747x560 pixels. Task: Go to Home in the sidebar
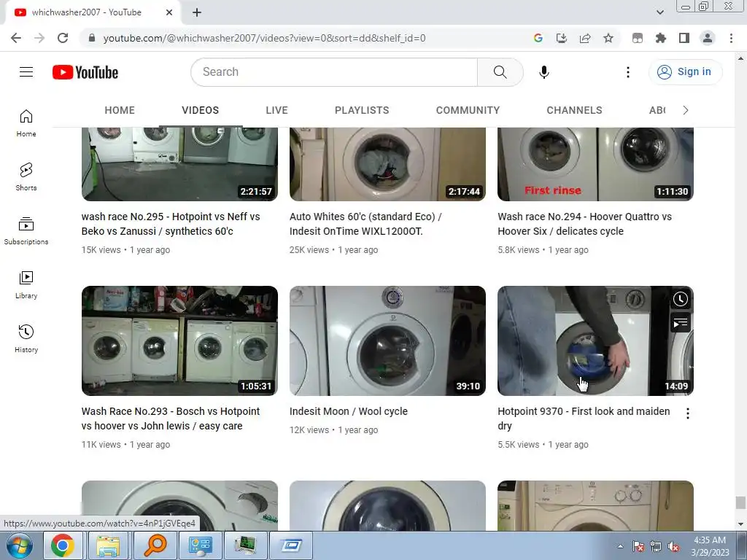[26, 122]
